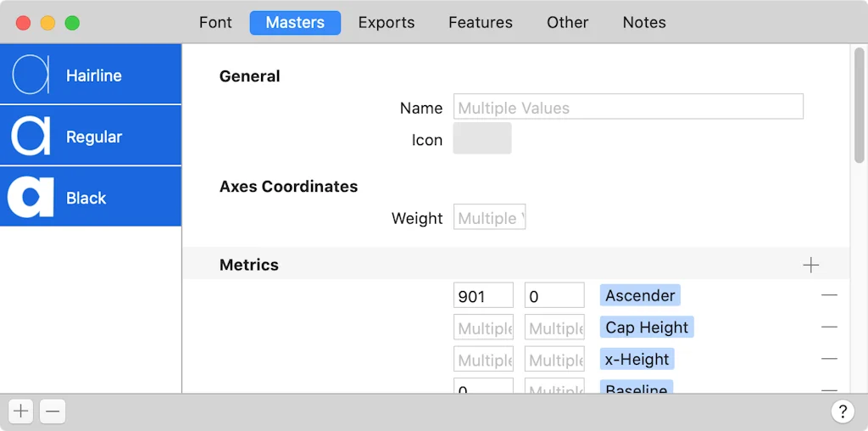The width and height of the screenshot is (868, 431).
Task: Open the Ascender metric type selector
Action: pos(640,295)
